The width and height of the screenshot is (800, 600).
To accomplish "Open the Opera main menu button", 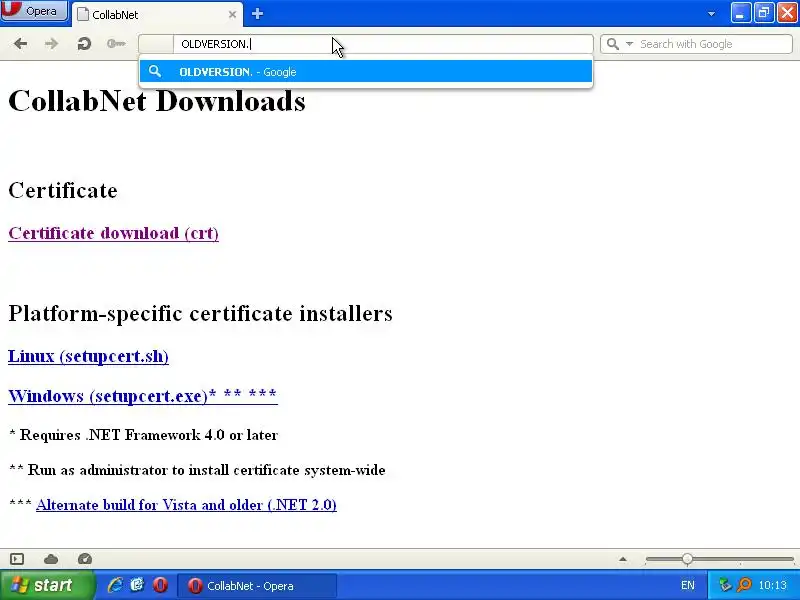I will 34,11.
